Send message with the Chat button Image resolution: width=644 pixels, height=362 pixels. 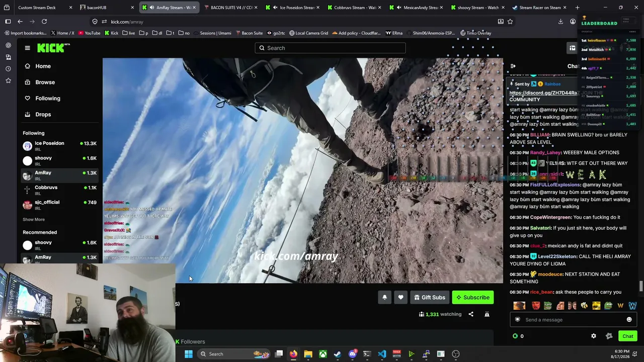(x=627, y=336)
